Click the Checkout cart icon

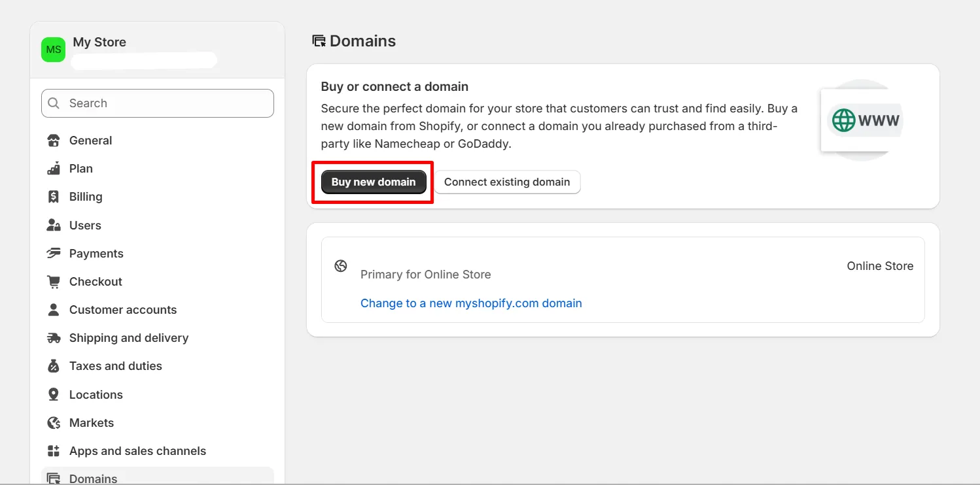tap(54, 282)
